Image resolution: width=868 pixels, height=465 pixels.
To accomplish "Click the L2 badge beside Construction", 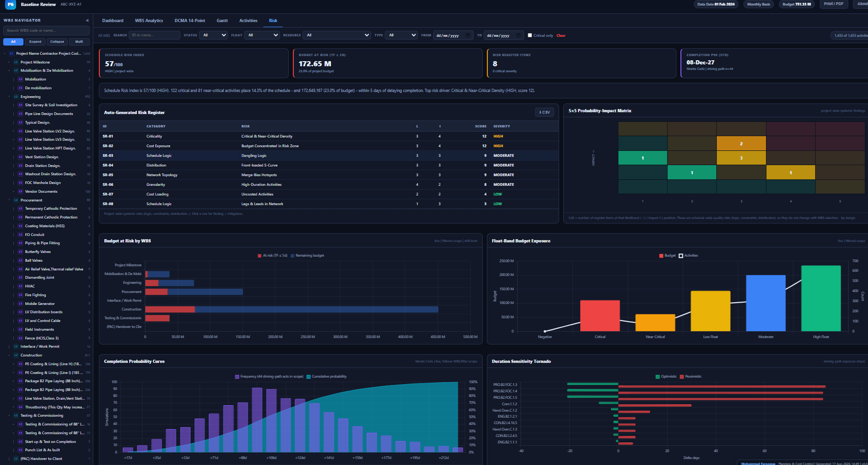I will (16, 355).
